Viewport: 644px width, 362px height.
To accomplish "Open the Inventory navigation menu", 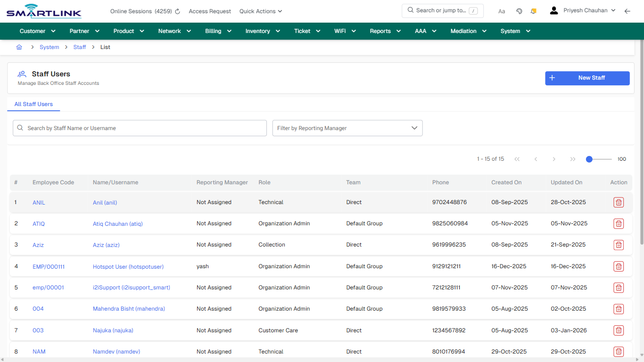I will click(263, 31).
